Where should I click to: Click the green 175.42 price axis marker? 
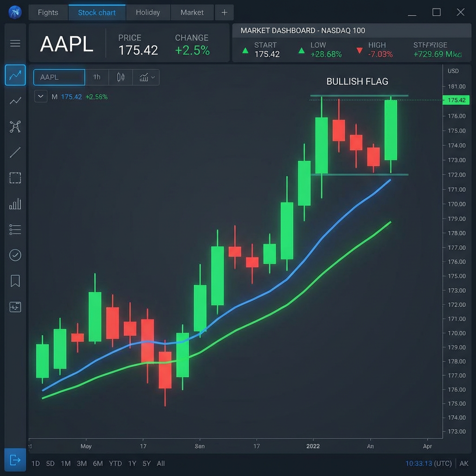tap(456, 100)
